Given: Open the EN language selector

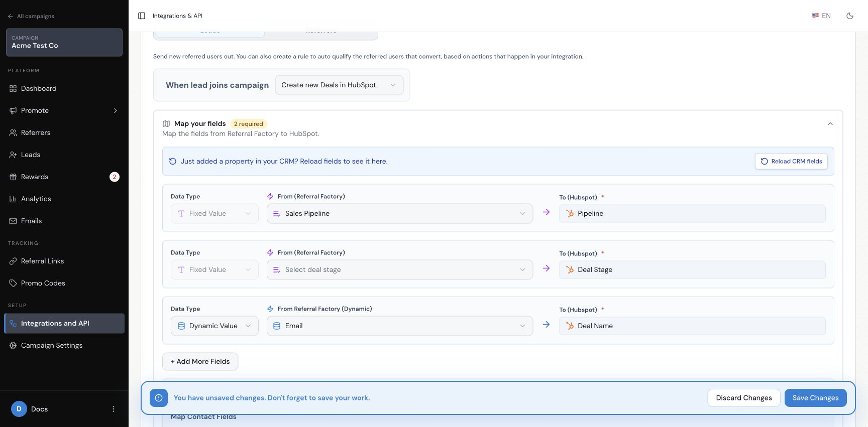Looking at the screenshot, I should pos(821,16).
